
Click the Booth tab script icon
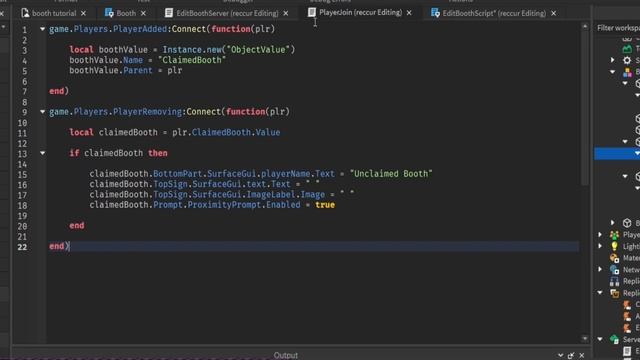click(x=109, y=13)
